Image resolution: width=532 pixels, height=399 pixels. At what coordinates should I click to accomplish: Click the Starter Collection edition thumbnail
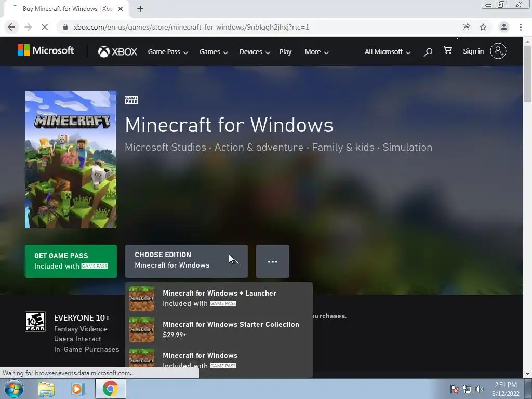coord(142,330)
